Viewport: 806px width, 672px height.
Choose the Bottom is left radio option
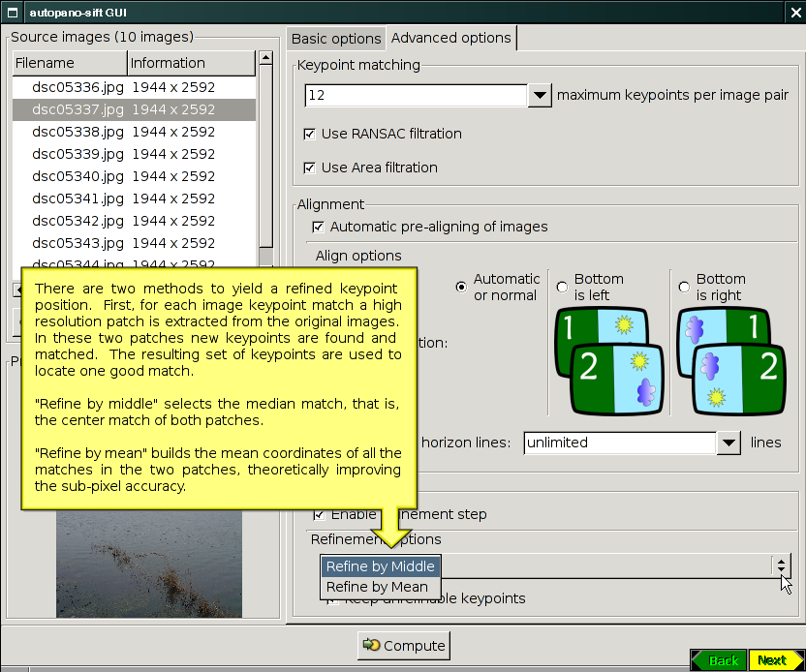tap(562, 287)
